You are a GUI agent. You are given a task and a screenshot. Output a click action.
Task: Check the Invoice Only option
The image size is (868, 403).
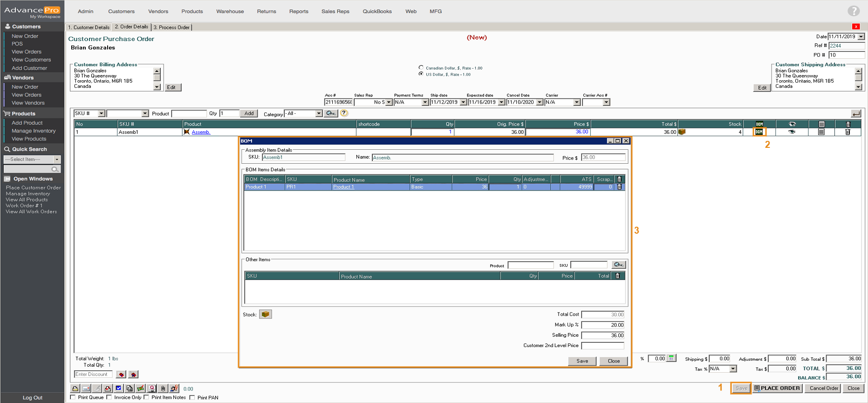point(109,397)
